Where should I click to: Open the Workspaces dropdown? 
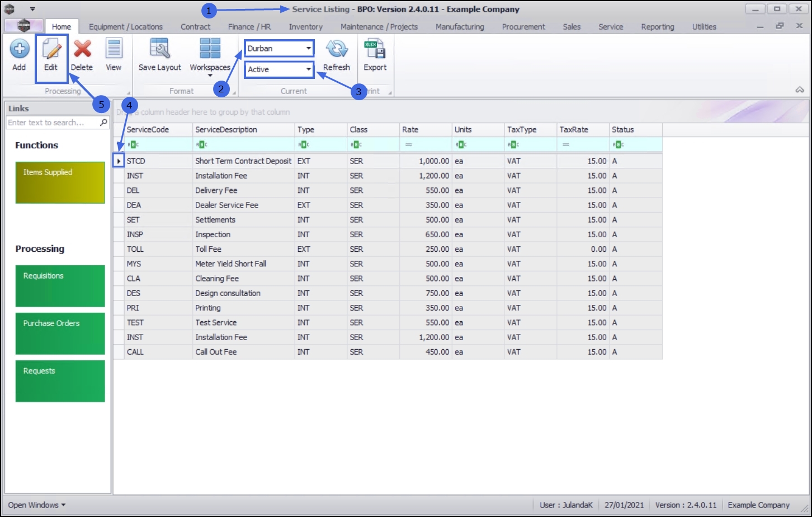click(210, 57)
